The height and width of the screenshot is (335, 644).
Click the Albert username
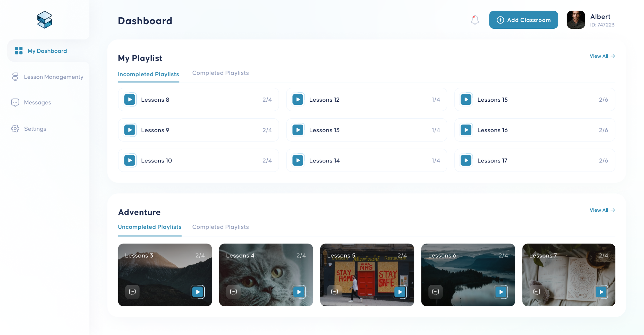point(600,17)
